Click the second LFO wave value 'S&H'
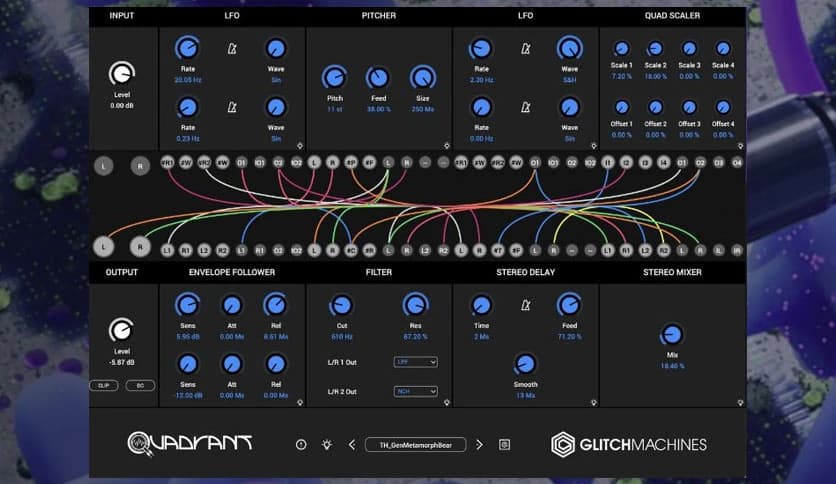 pyautogui.click(x=569, y=80)
